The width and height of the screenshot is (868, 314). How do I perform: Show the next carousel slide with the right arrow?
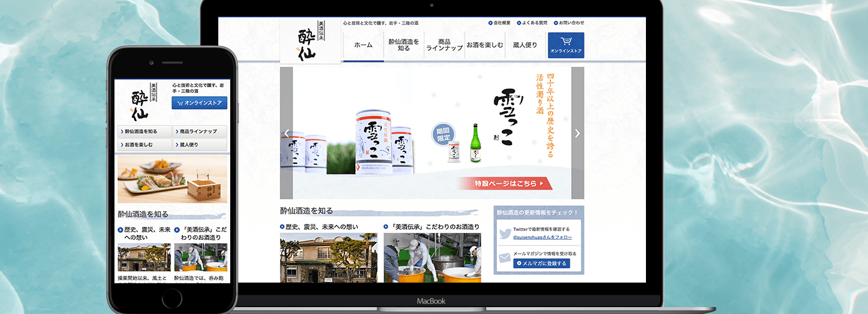[577, 133]
